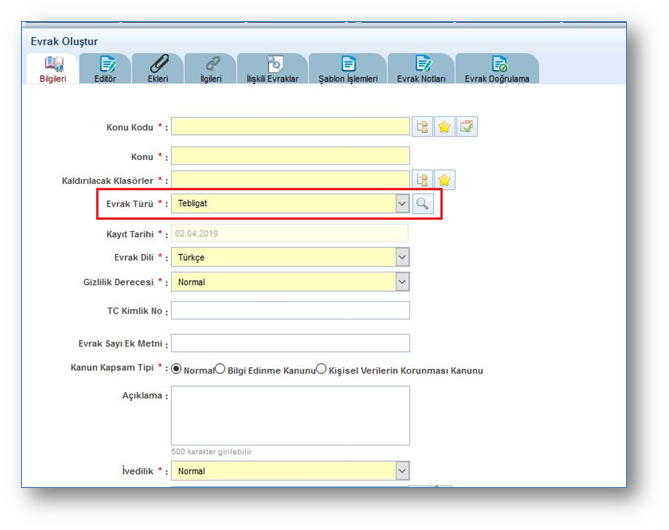Select the Normal radio for Kanun Kapsam Tipi

(x=177, y=369)
